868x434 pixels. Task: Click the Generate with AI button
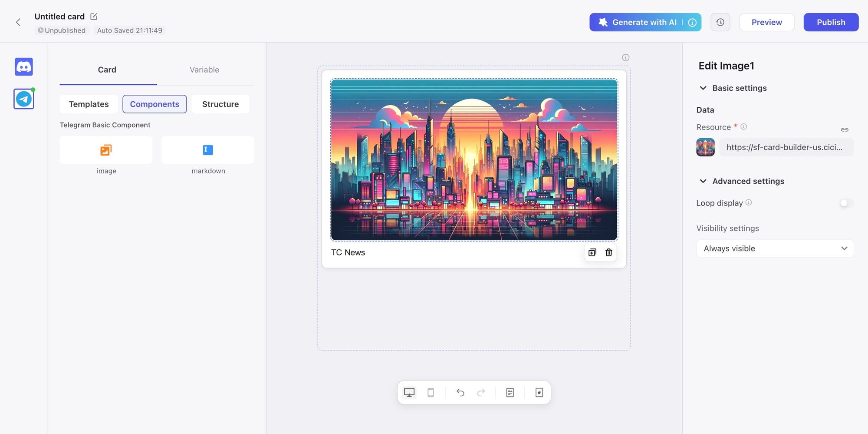click(645, 22)
